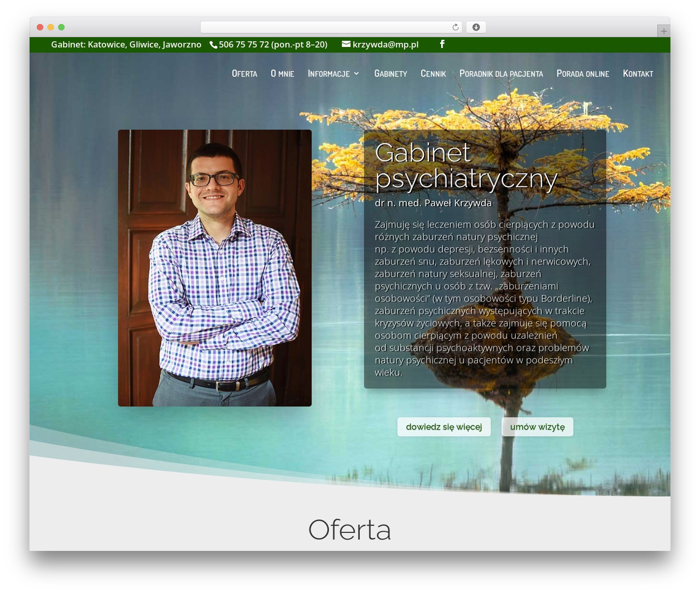Click the email envelope icon
700x593 pixels.
point(346,44)
